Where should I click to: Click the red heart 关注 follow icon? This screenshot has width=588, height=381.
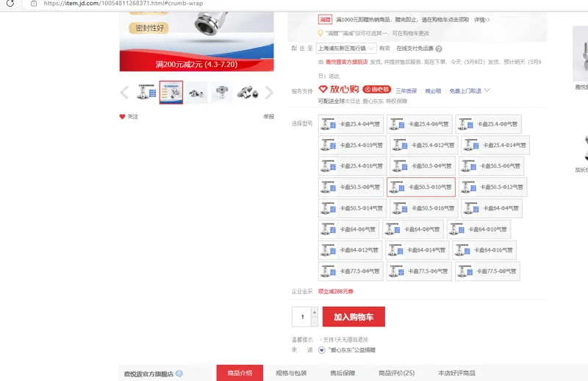point(122,117)
